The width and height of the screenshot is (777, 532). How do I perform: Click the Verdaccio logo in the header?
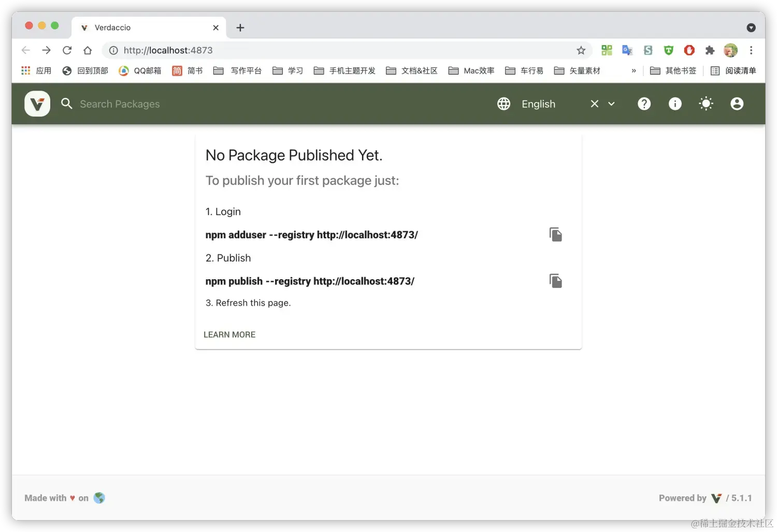pos(37,104)
